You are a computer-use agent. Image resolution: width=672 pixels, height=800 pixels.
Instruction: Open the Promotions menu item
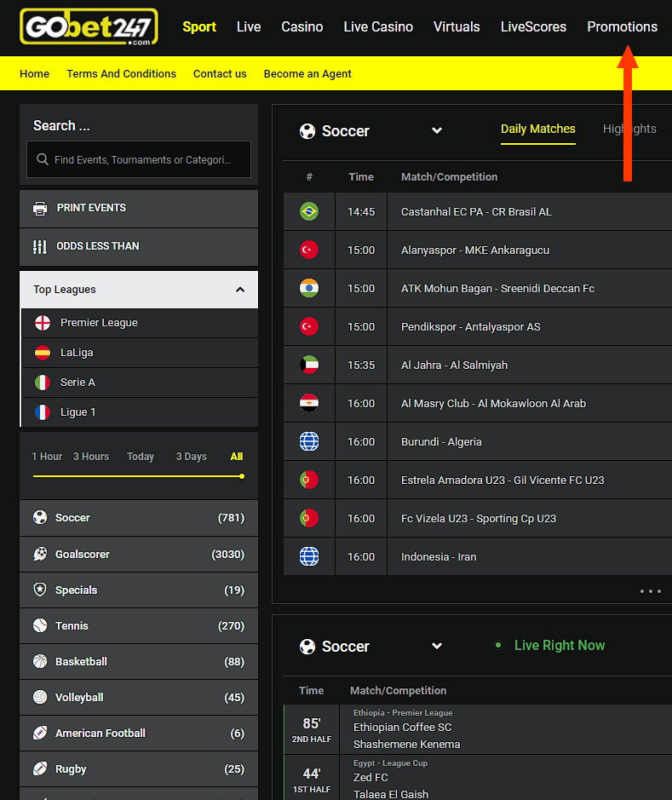pos(622,27)
